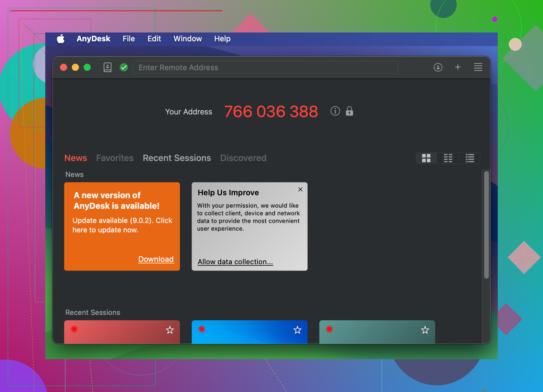
Task: Open the AnyDesk application menu
Action: (x=93, y=39)
